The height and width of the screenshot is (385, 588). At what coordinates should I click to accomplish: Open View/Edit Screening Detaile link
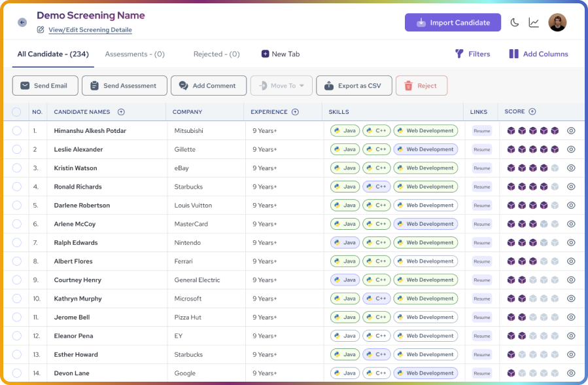pos(90,29)
